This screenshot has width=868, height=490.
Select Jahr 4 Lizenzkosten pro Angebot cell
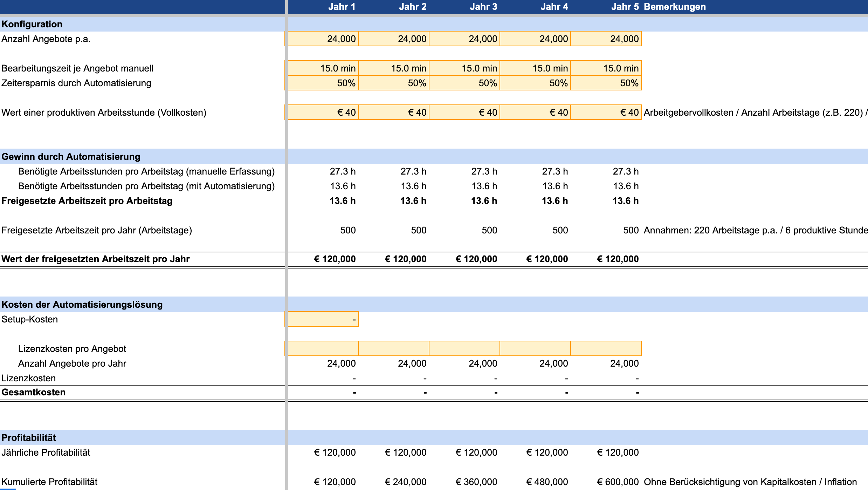pyautogui.click(x=535, y=348)
